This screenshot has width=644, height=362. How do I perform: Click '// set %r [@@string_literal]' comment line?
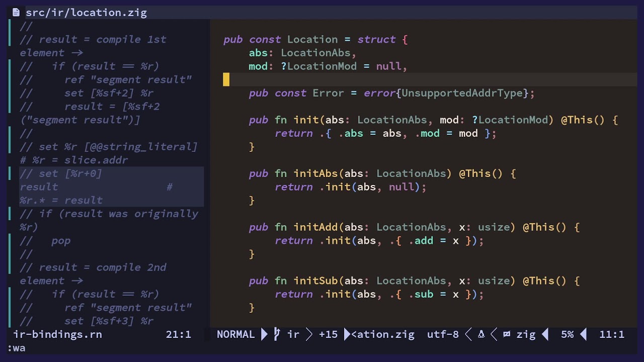tap(109, 147)
